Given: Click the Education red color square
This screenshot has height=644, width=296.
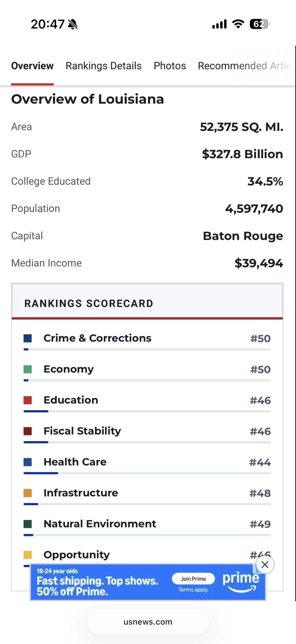Looking at the screenshot, I should tap(28, 400).
